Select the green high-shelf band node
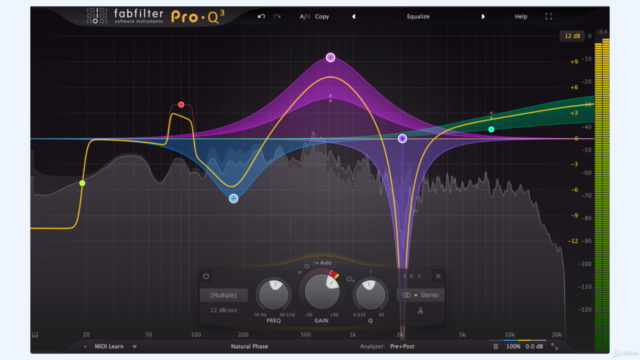The image size is (640, 360). (x=491, y=129)
